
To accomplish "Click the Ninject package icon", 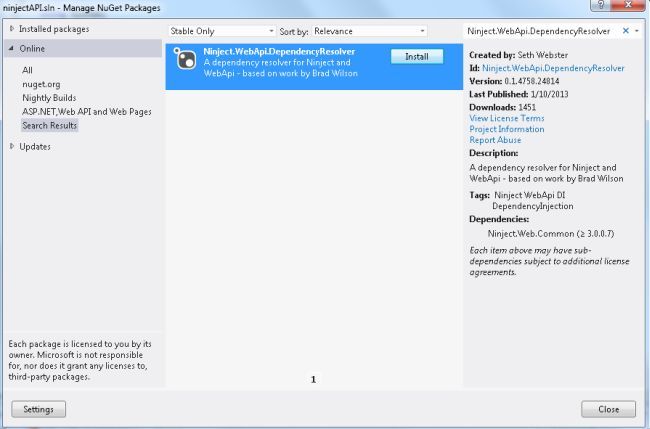I will point(184,58).
